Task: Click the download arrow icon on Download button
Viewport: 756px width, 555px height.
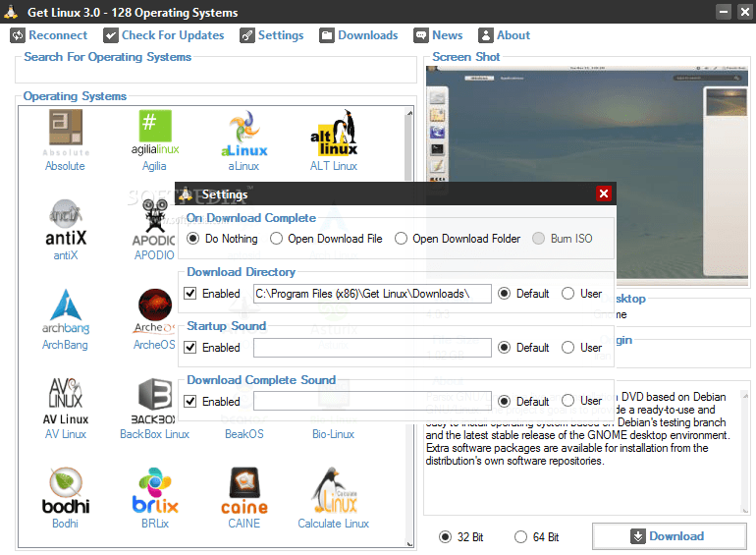Action: click(x=638, y=536)
